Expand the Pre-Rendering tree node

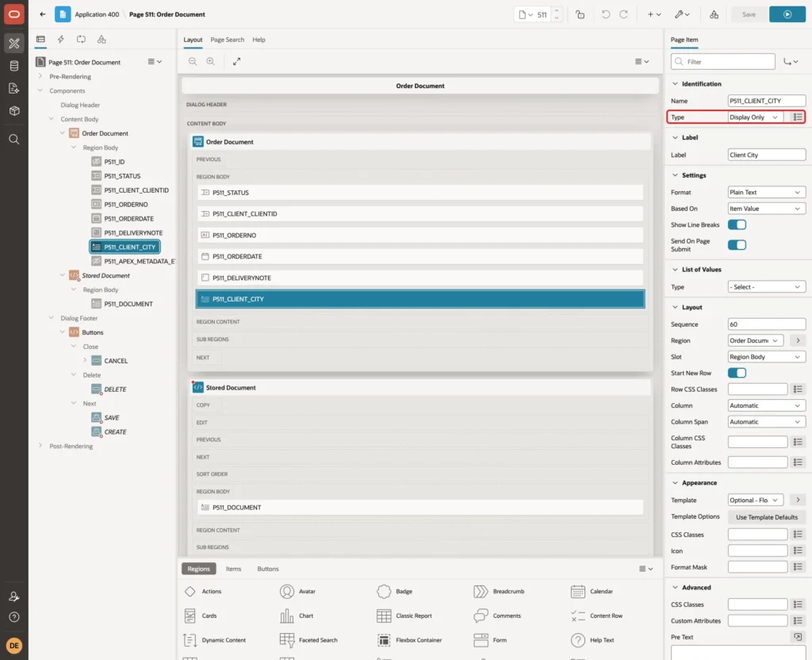coord(40,76)
